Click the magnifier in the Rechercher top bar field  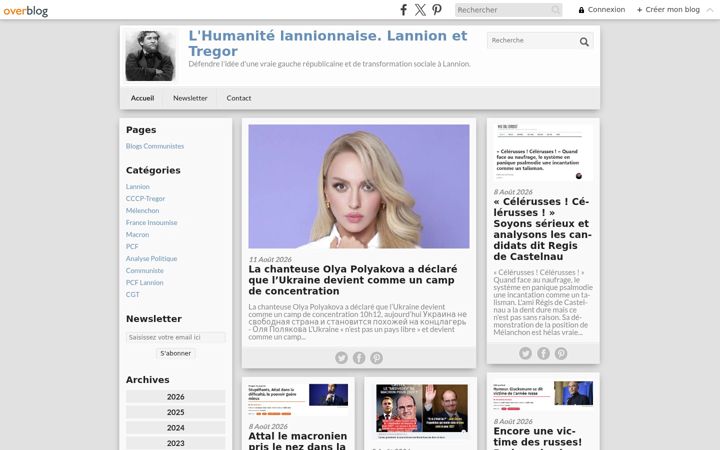(556, 10)
